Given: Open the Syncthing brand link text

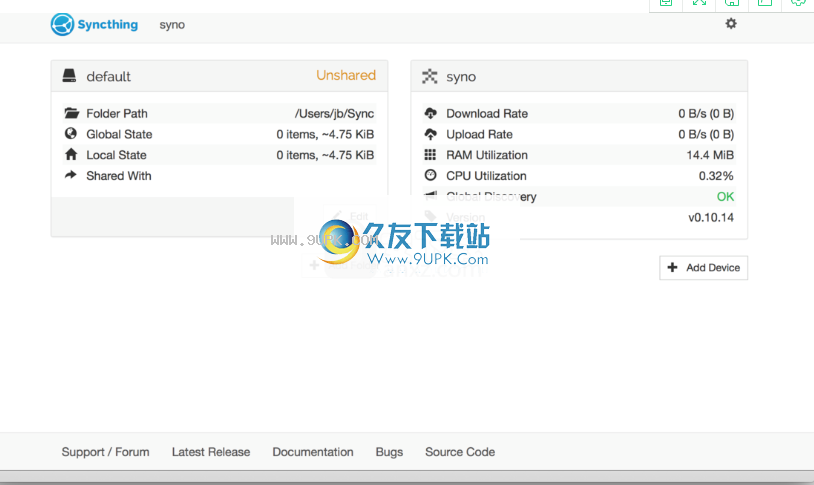Looking at the screenshot, I should point(107,24).
